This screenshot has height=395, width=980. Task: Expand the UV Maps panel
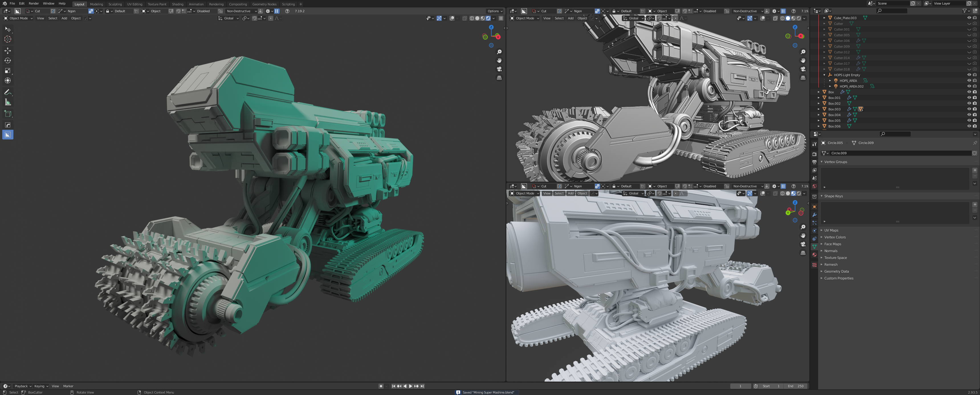831,230
